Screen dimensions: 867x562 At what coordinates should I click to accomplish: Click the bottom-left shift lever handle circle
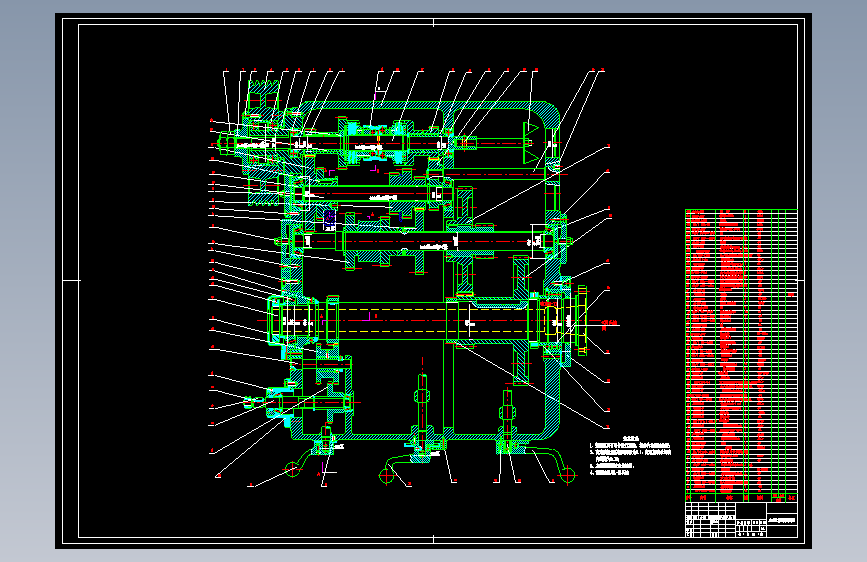coord(292,470)
